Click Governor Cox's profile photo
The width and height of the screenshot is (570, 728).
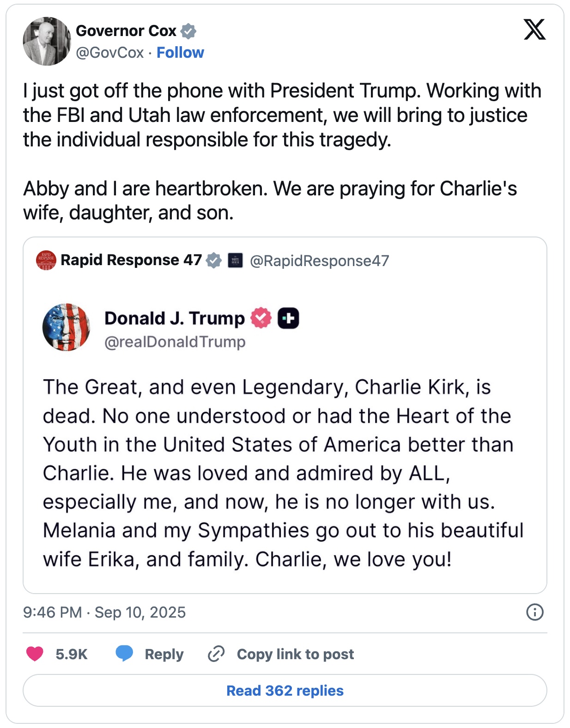47,42
